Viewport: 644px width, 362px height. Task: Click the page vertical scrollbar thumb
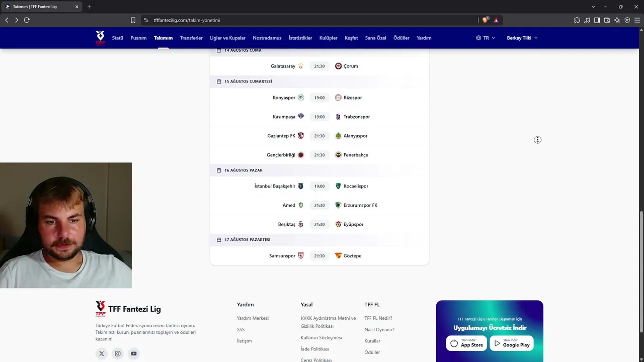coord(641,271)
